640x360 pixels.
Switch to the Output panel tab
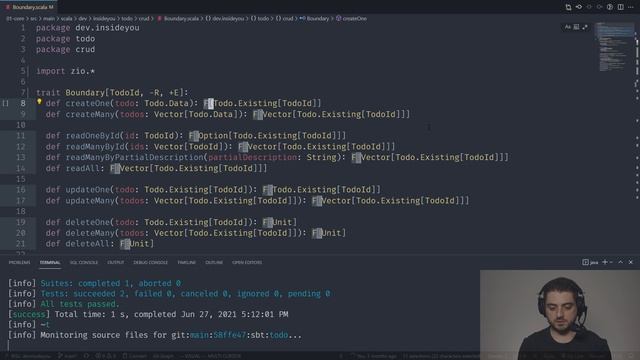116,262
